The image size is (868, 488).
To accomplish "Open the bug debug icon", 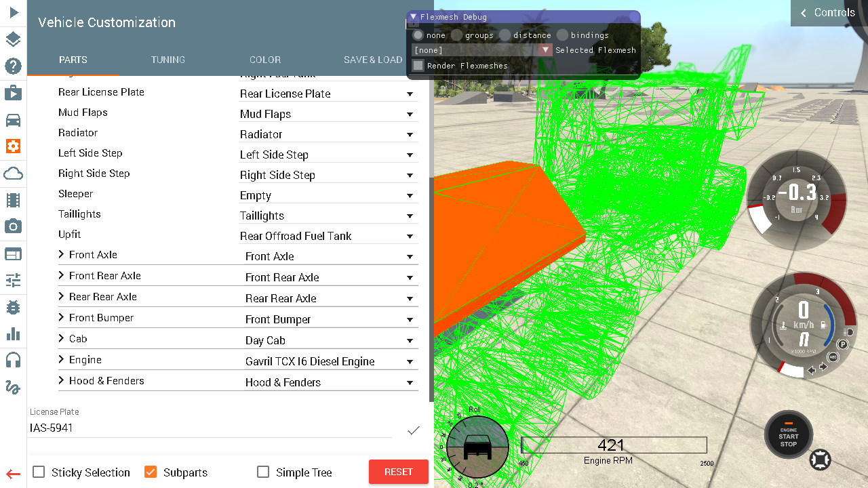I will coord(13,307).
